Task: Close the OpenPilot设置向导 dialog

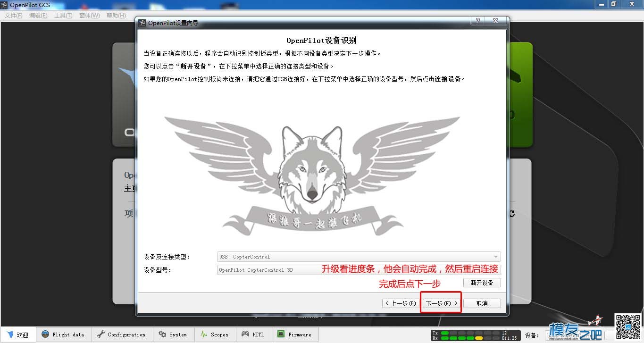Action: coord(495,21)
